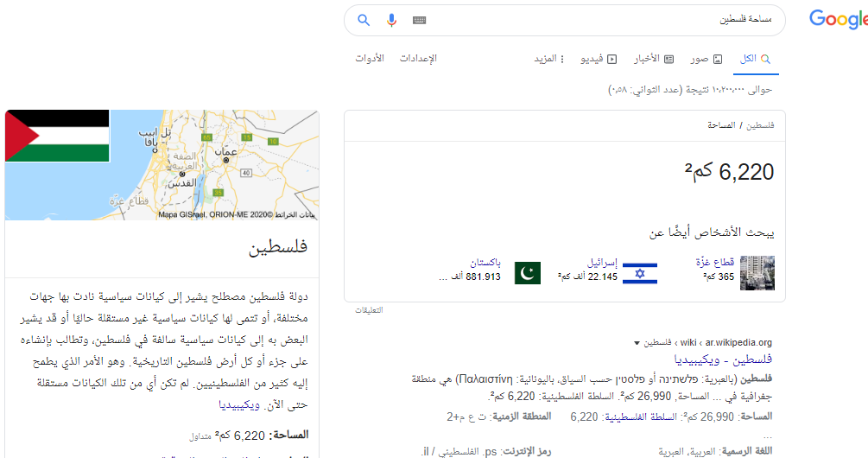The width and height of the screenshot is (868, 458).
Task: Click السلطة الفلسطينية link in result snippet
Action: 640,417
